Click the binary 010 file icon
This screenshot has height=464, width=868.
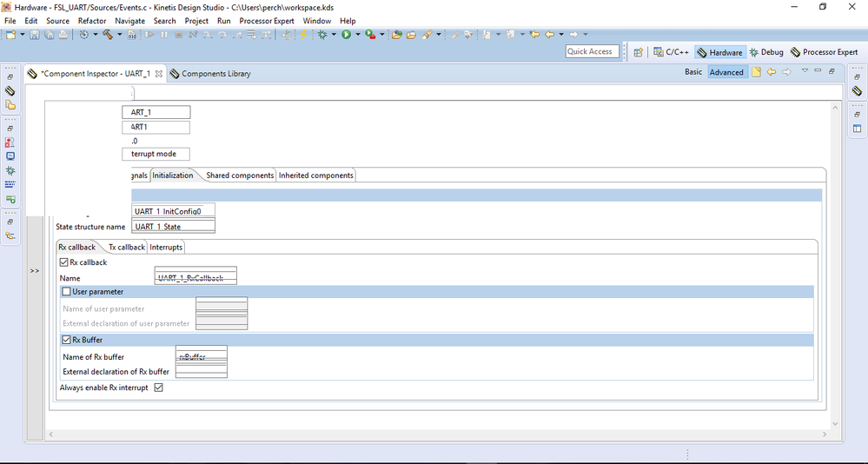[x=132, y=35]
